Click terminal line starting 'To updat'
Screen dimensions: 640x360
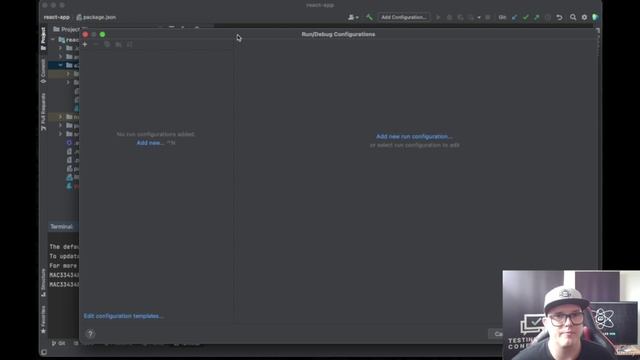coord(64,256)
